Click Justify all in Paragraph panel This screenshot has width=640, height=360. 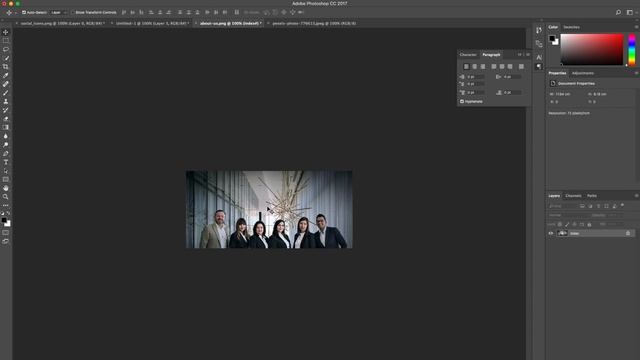[521, 66]
